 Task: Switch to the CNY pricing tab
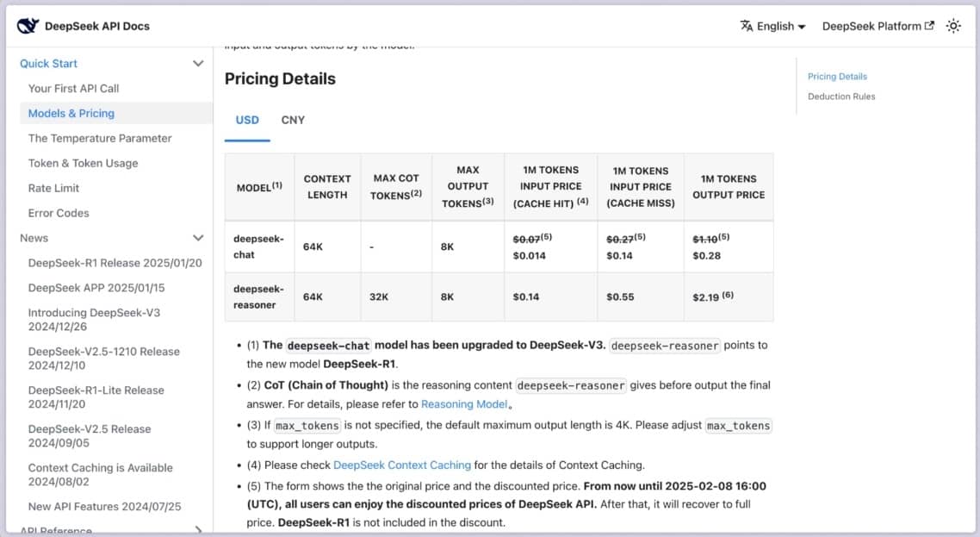click(x=293, y=120)
